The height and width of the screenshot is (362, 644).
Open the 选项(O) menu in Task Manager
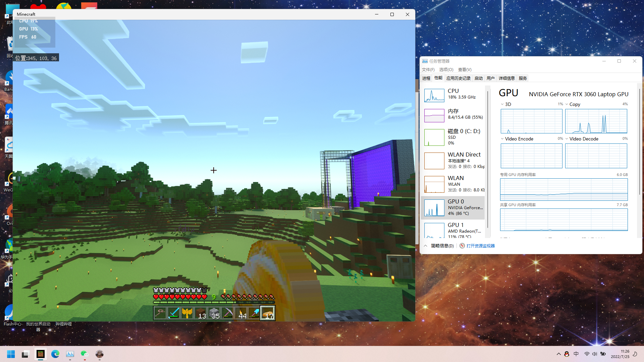point(446,70)
